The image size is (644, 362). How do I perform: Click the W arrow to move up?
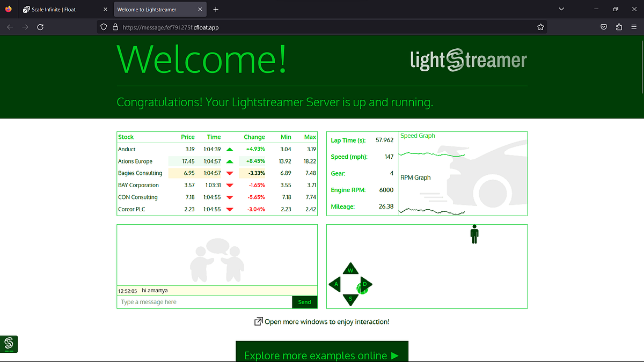pyautogui.click(x=350, y=269)
